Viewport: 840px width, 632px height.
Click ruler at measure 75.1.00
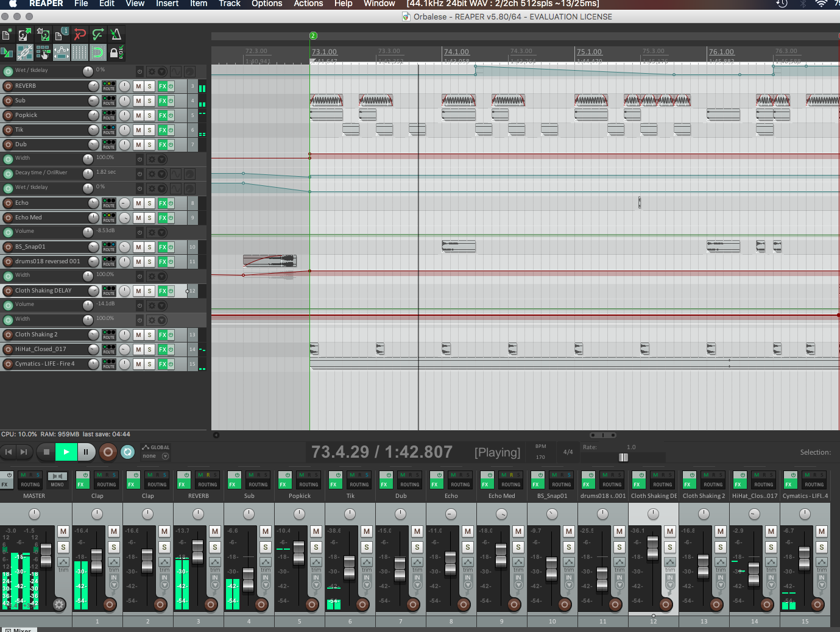tap(589, 52)
